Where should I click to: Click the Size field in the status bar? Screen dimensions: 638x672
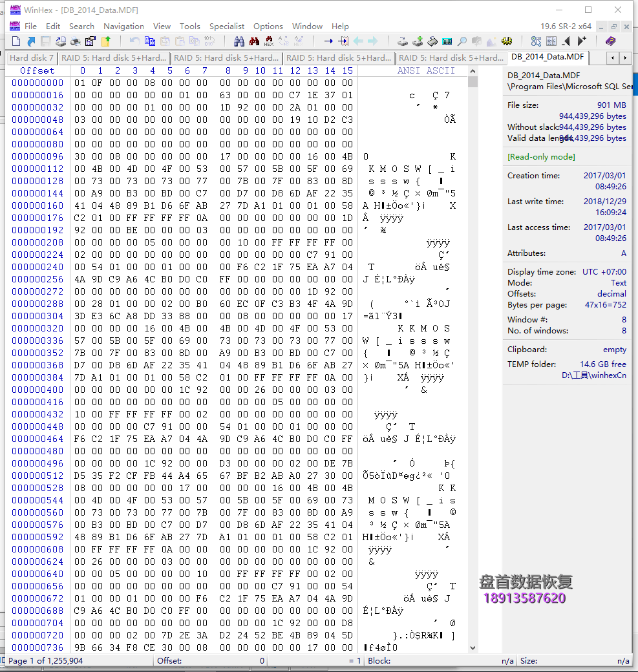pyautogui.click(x=575, y=661)
